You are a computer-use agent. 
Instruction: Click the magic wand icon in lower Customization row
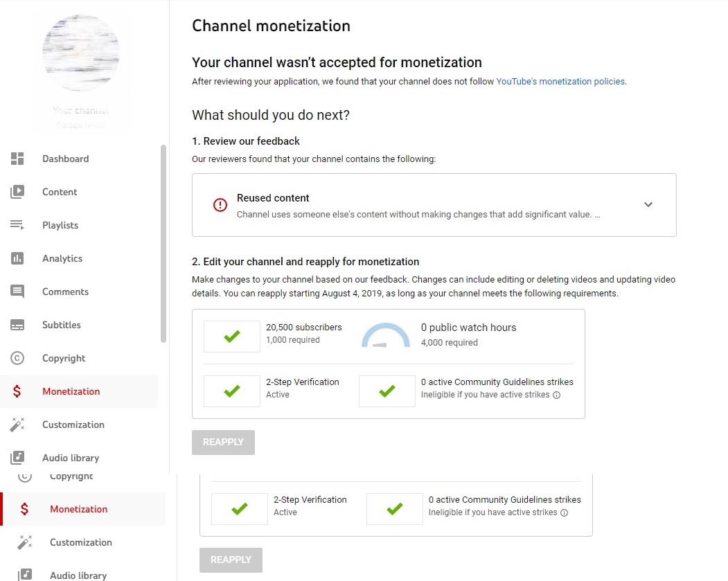tap(25, 542)
